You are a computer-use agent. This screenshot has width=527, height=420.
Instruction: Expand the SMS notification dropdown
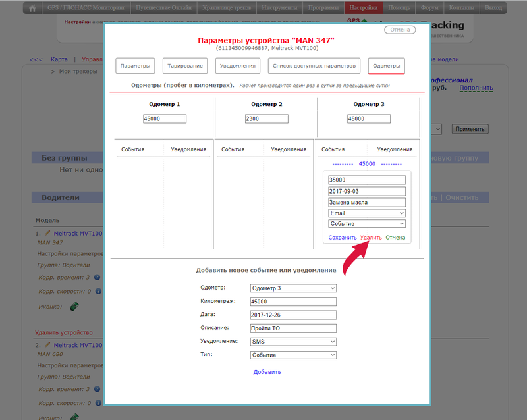tap(293, 342)
